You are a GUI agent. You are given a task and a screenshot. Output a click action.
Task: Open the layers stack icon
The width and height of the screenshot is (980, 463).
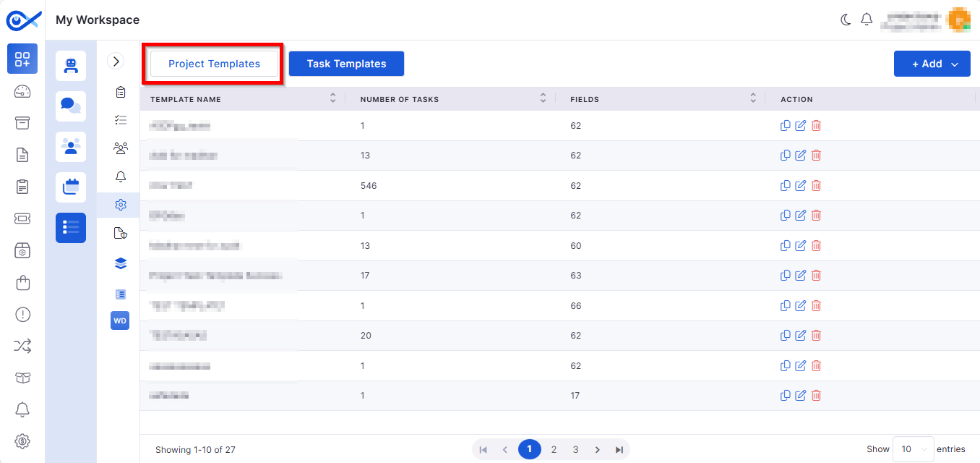121,263
